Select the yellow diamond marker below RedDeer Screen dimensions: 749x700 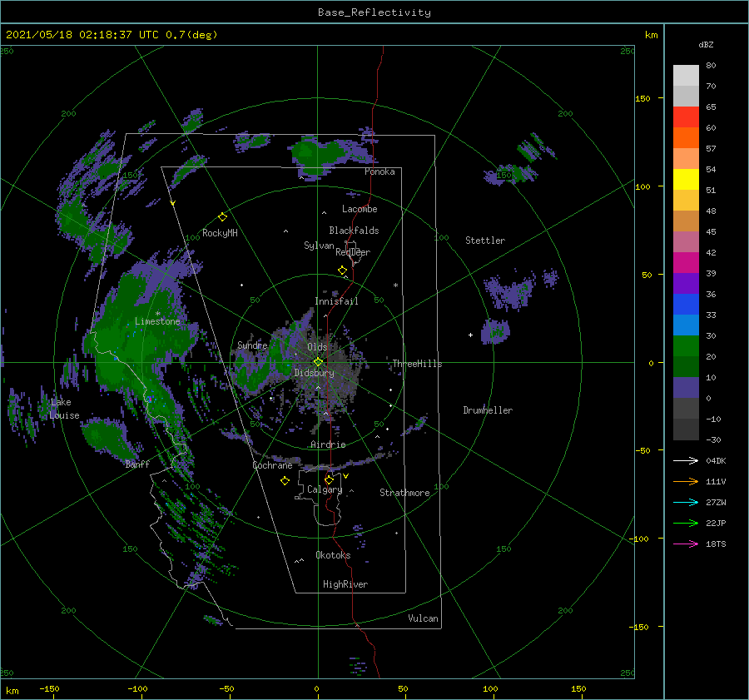click(x=342, y=271)
